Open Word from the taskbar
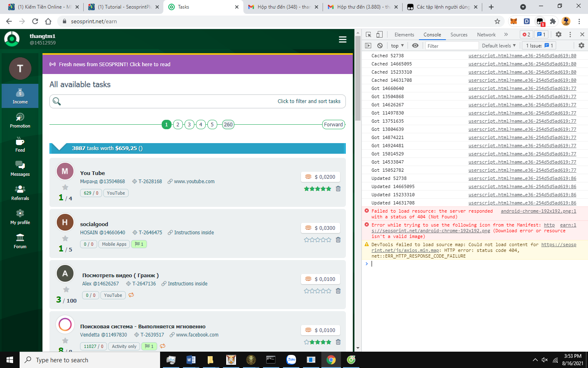 click(x=191, y=360)
